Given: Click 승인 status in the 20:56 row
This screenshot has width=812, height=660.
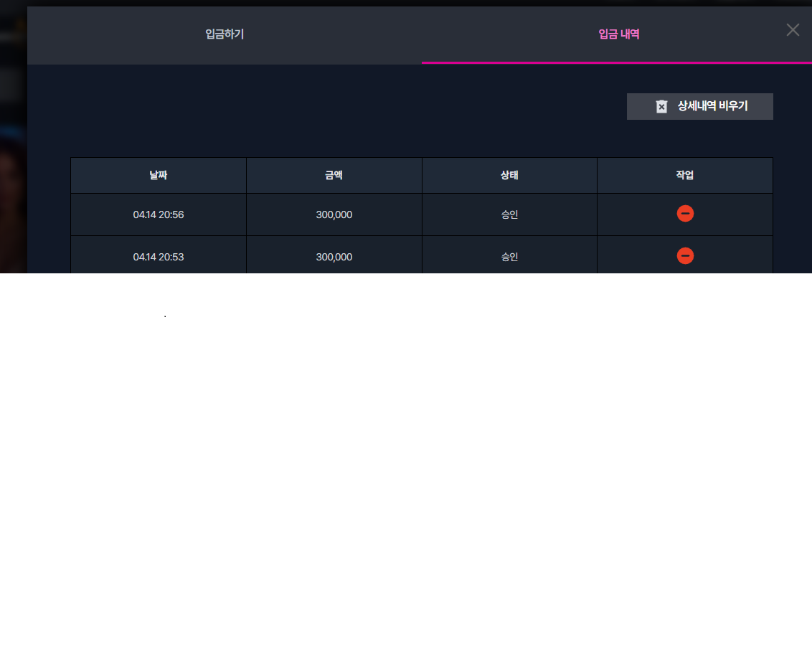Looking at the screenshot, I should pos(509,214).
